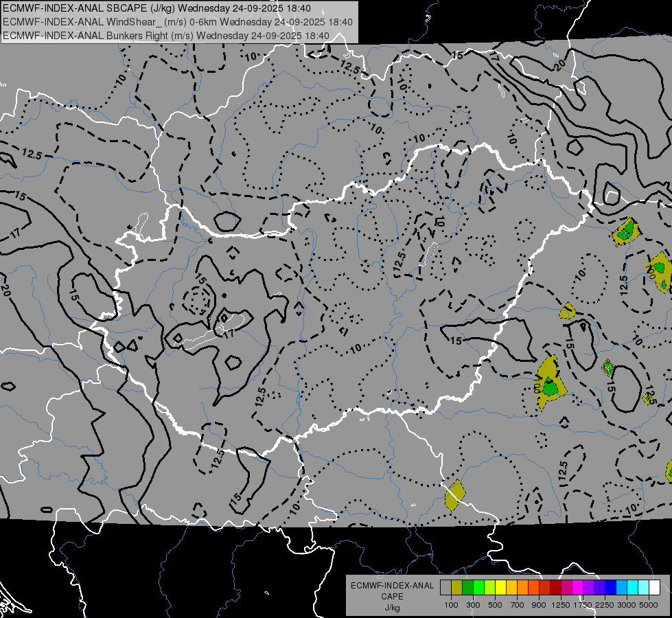672x618 pixels.
Task: Click the 100 value on legend scale
Action: pos(451,605)
